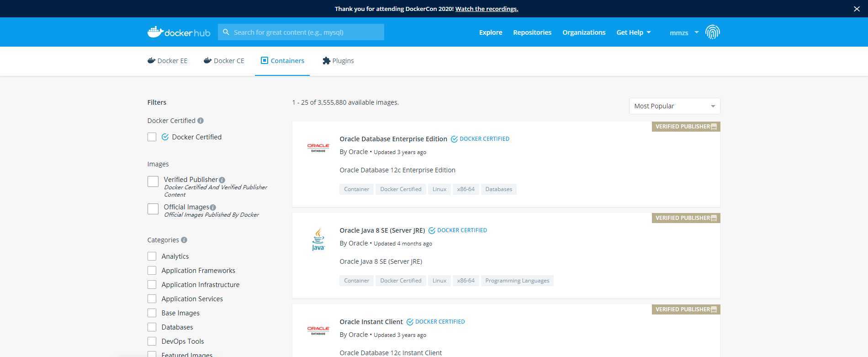This screenshot has width=868, height=357.
Task: Select the Containers tab
Action: click(x=282, y=61)
